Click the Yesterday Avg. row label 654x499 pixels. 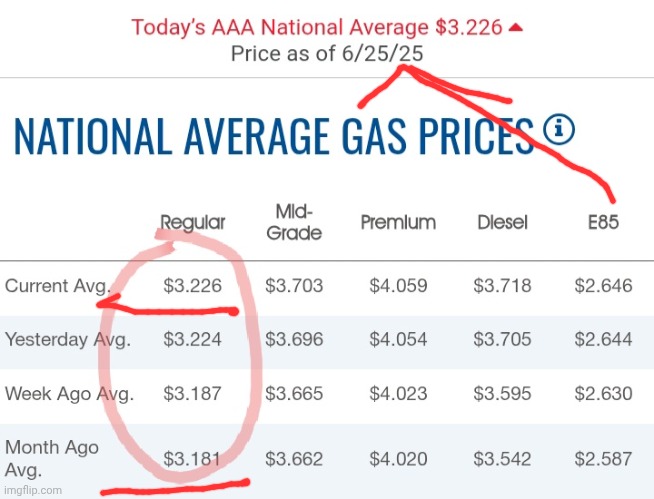point(68,340)
